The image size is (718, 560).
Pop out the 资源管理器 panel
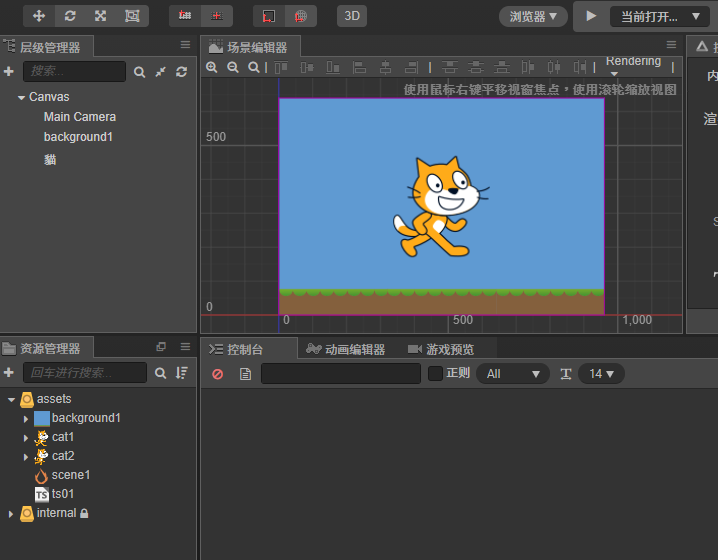[x=161, y=347]
